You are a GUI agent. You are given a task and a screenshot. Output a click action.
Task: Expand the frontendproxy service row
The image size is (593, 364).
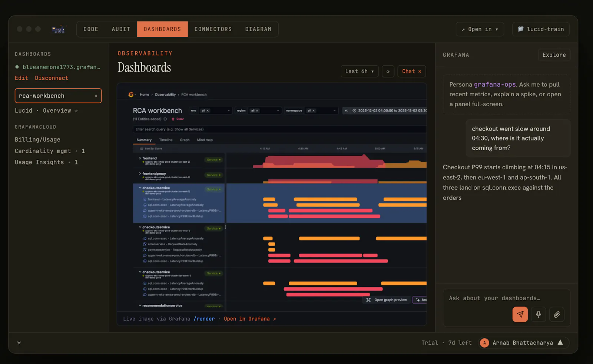pos(140,173)
